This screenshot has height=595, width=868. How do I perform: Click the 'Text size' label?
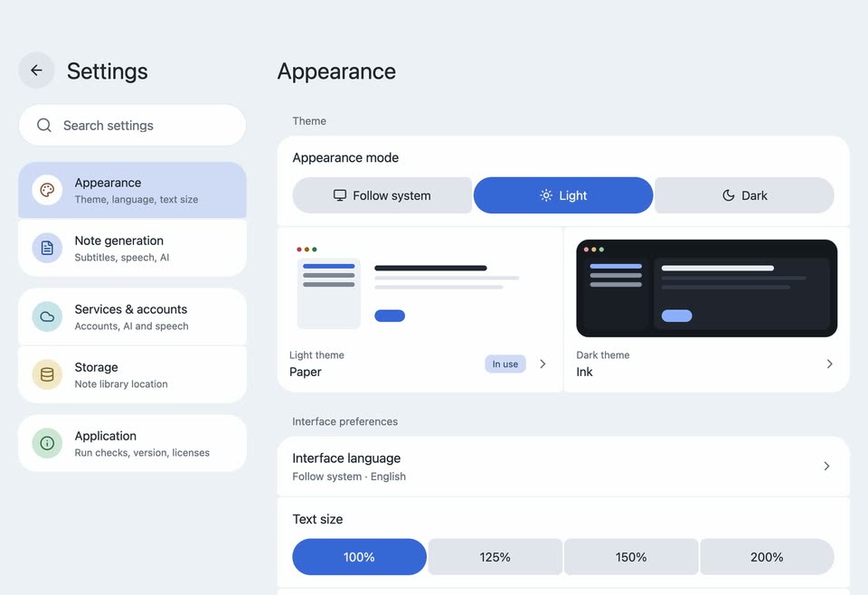pos(317,519)
